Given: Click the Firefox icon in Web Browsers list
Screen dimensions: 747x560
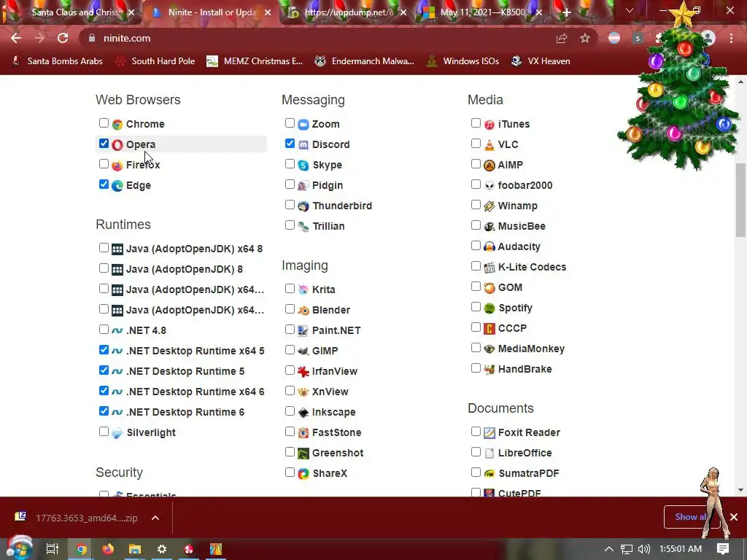Looking at the screenshot, I should 117,166.
